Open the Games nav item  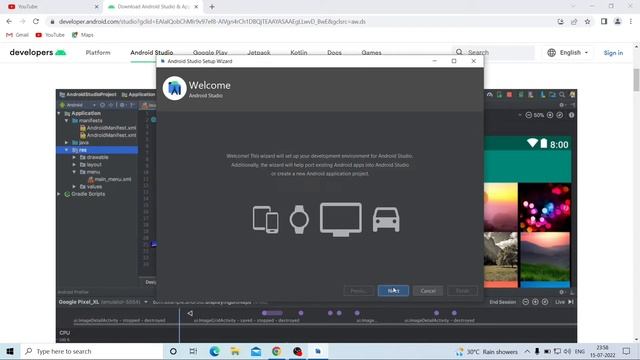(371, 53)
